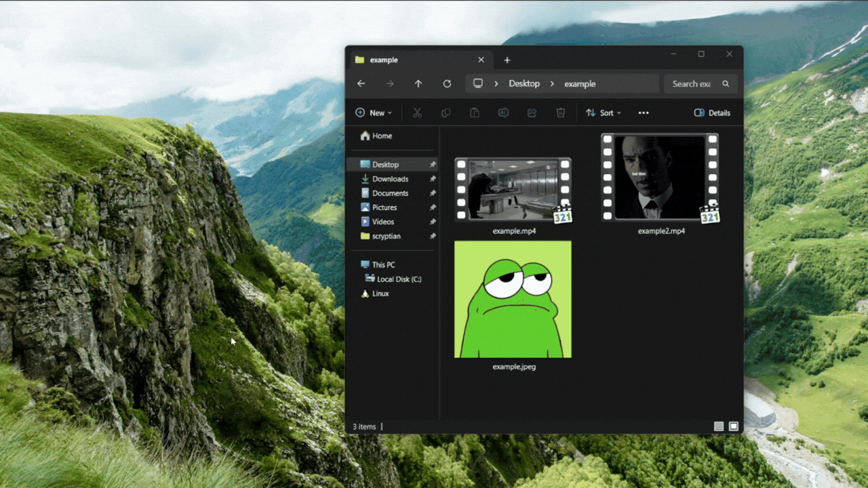Screen dimensions: 868x488
Task: Click into the Search example box
Action: tap(701, 84)
